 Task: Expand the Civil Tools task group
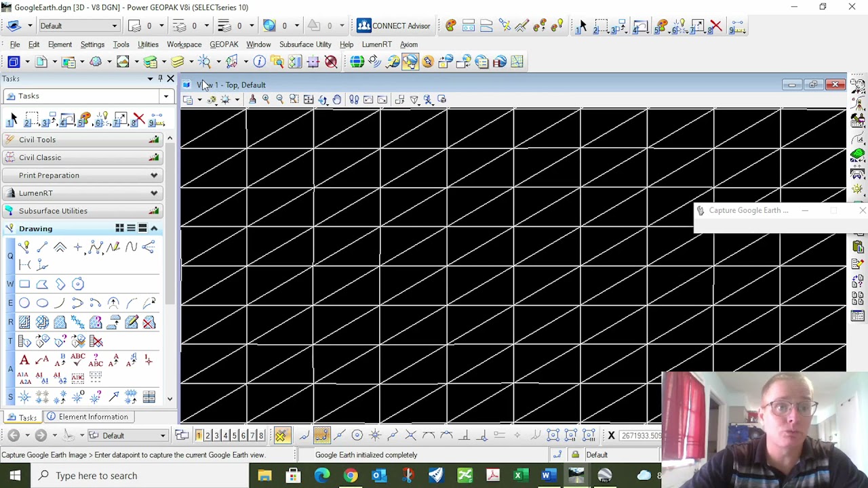(81, 140)
